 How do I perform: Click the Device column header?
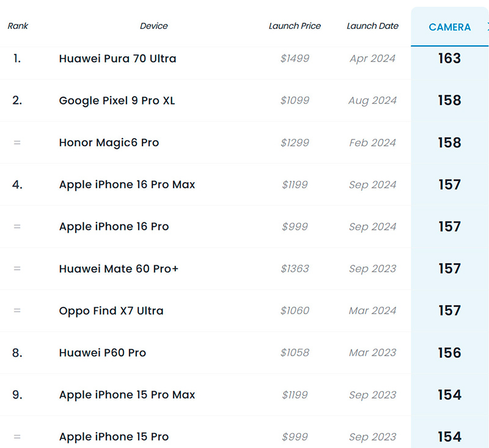(x=153, y=26)
